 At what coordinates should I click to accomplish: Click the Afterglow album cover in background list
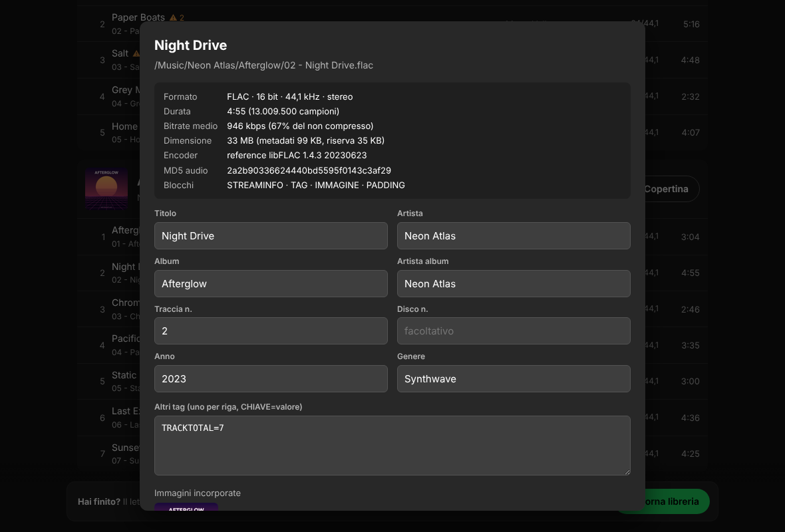pos(106,189)
